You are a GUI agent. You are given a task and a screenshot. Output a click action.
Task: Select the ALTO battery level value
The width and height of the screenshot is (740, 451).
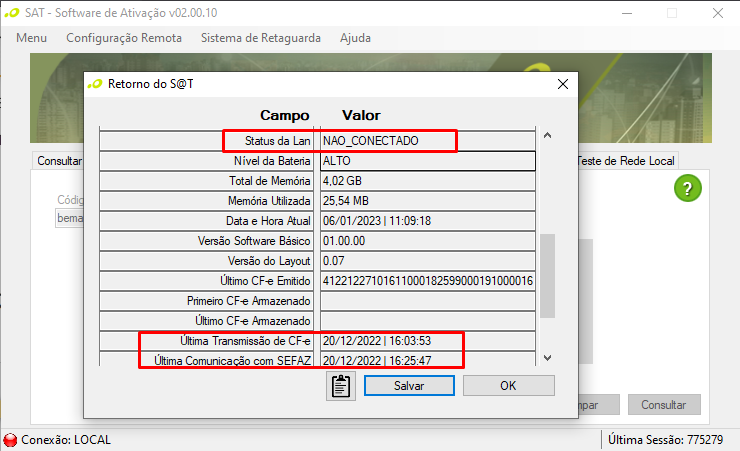pos(428,161)
